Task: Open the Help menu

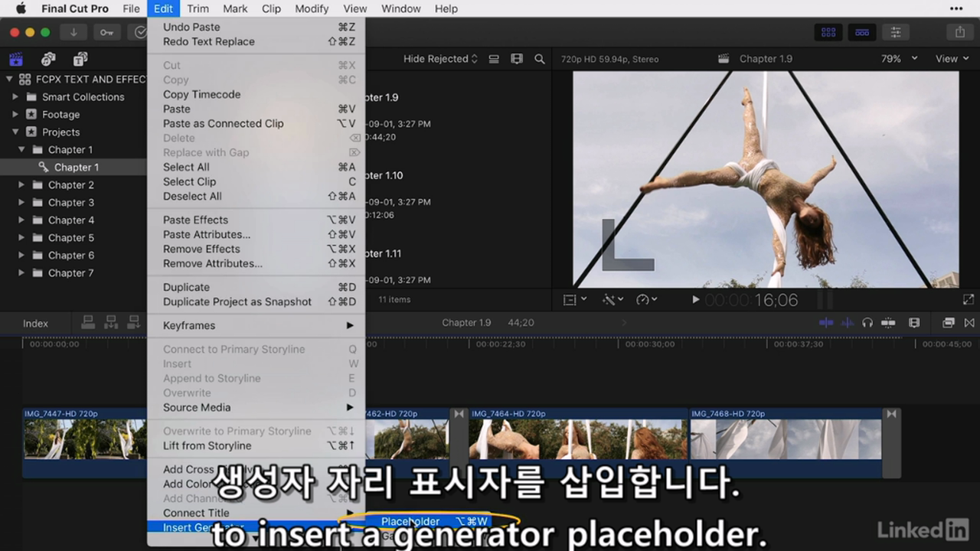Action: (446, 9)
